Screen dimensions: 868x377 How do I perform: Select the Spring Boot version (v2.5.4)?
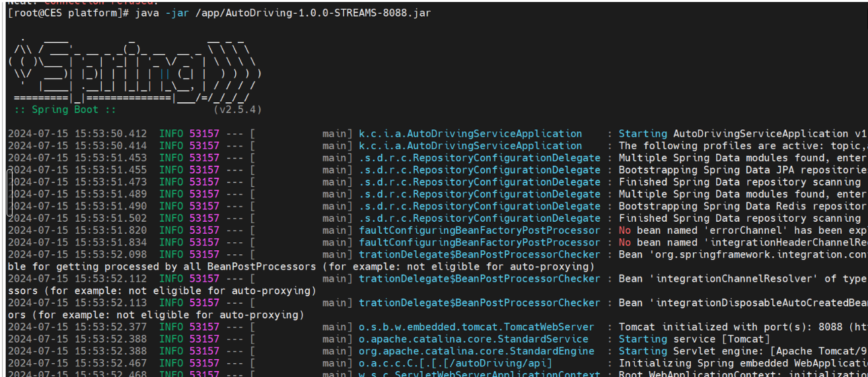tap(238, 110)
